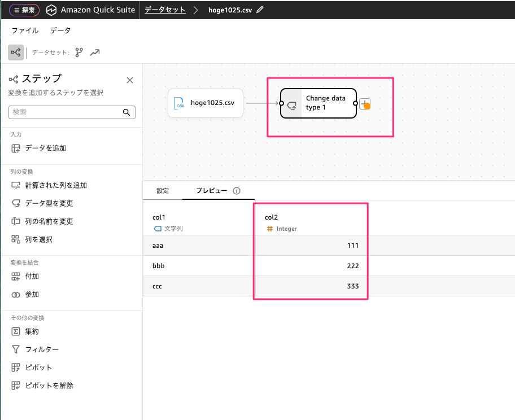
Task: Click the dataset branch icon
Action: pyautogui.click(x=79, y=53)
